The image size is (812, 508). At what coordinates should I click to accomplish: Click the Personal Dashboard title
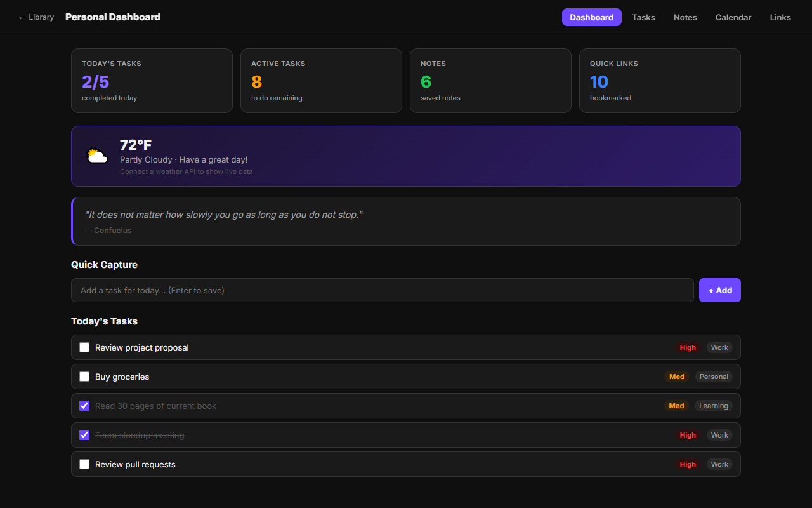[113, 17]
